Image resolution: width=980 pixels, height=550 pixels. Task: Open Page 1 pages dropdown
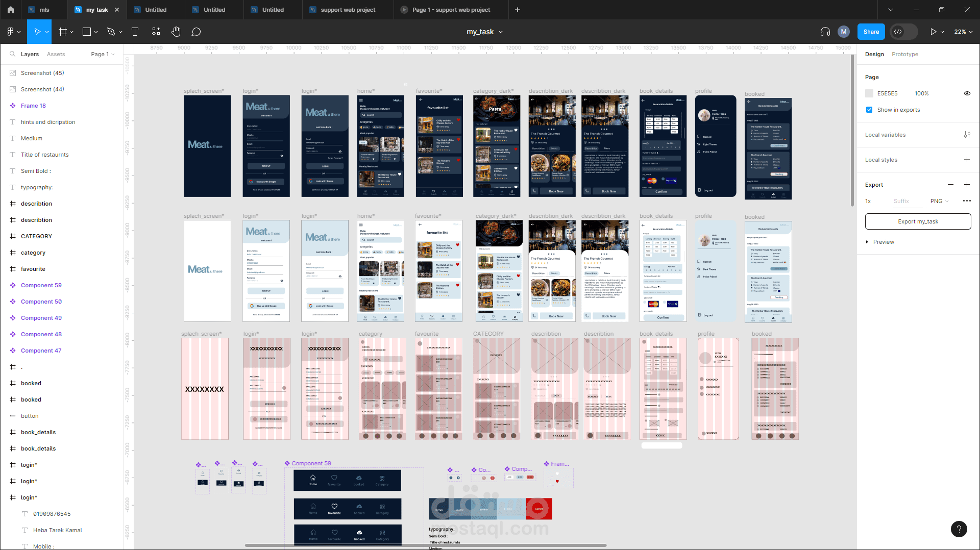pyautogui.click(x=103, y=54)
